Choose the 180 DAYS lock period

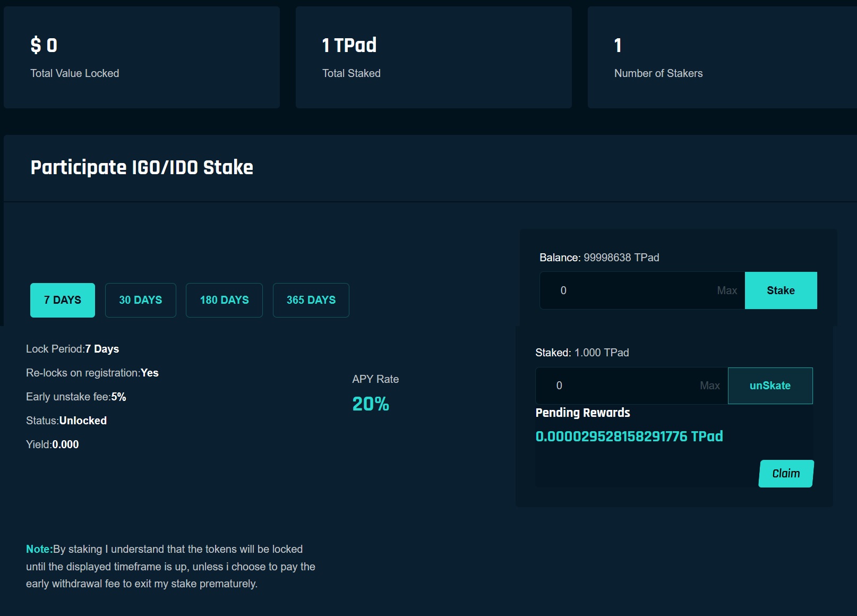click(224, 300)
